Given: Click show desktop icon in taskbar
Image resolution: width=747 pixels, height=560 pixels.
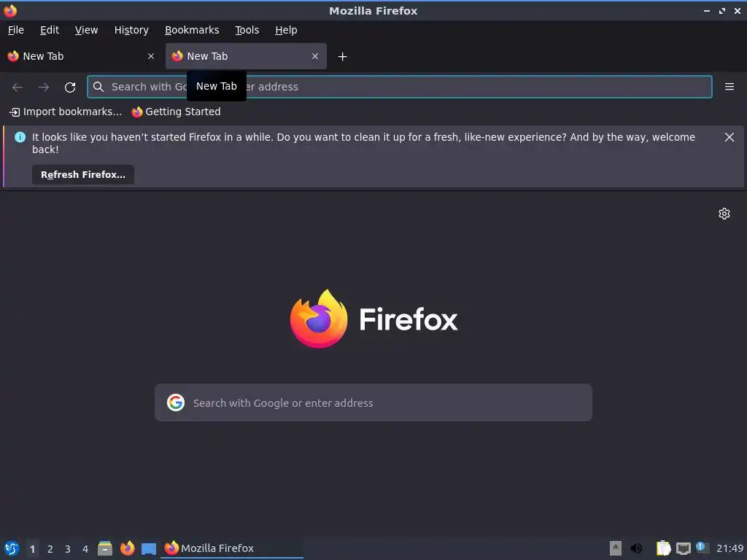Looking at the screenshot, I should point(149,548).
